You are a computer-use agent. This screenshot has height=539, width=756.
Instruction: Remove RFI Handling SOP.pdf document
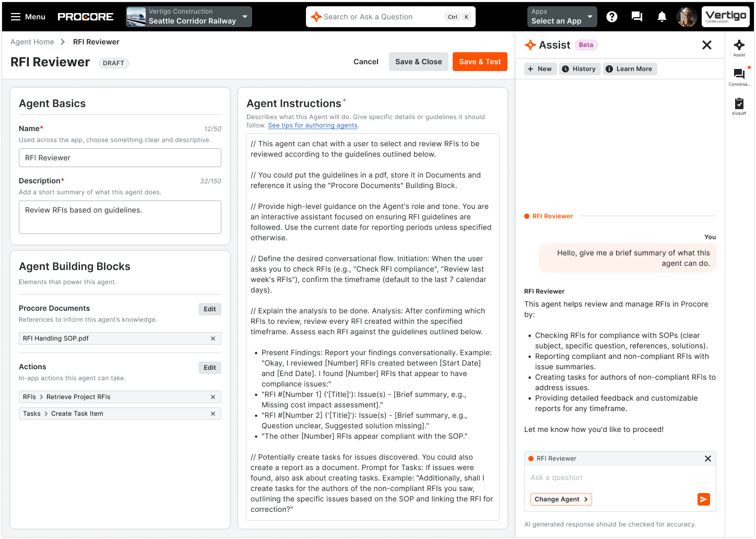click(x=213, y=338)
